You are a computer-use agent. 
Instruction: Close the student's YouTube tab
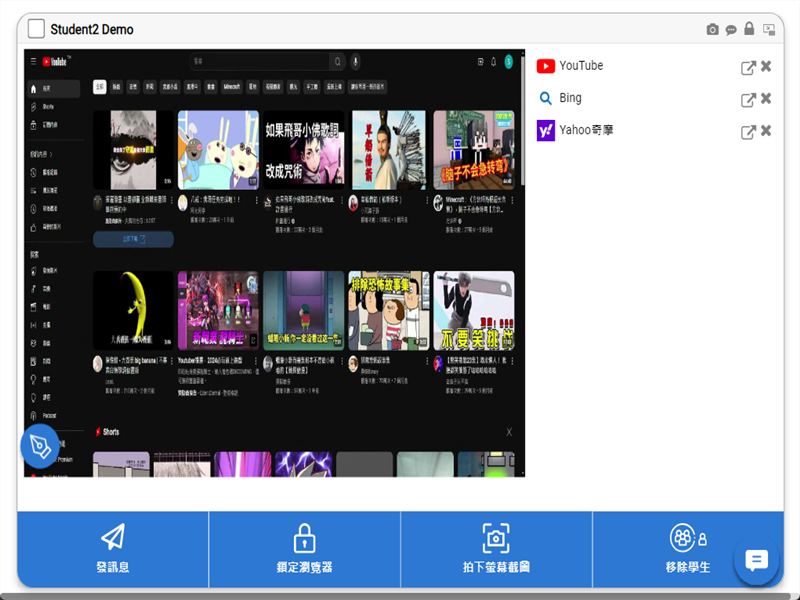pyautogui.click(x=766, y=67)
